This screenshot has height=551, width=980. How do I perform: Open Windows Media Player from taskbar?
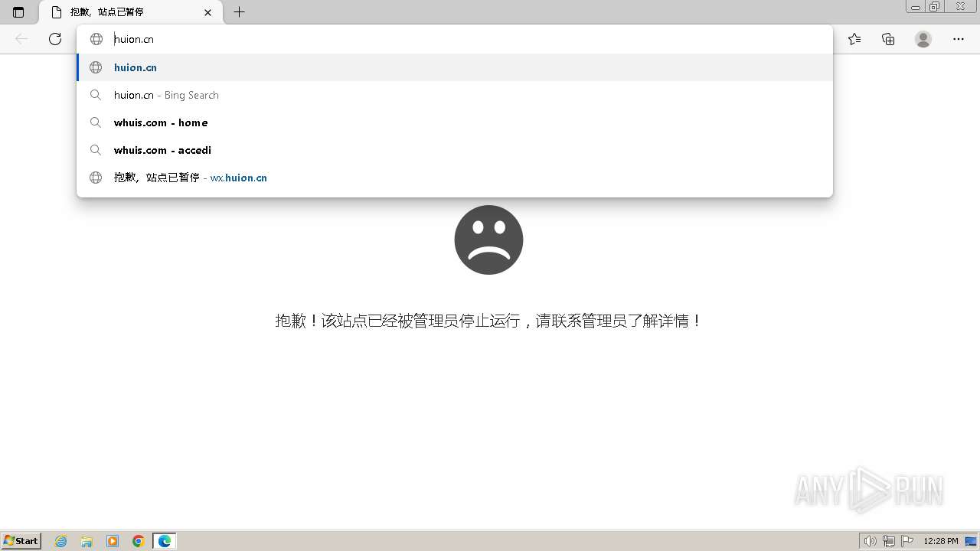113,541
